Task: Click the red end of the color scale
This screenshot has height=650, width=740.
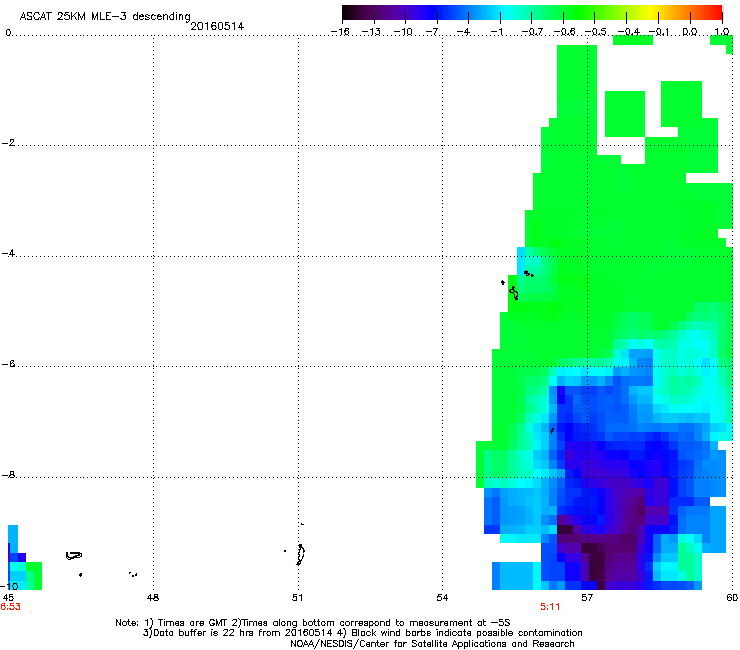Action: pos(715,12)
